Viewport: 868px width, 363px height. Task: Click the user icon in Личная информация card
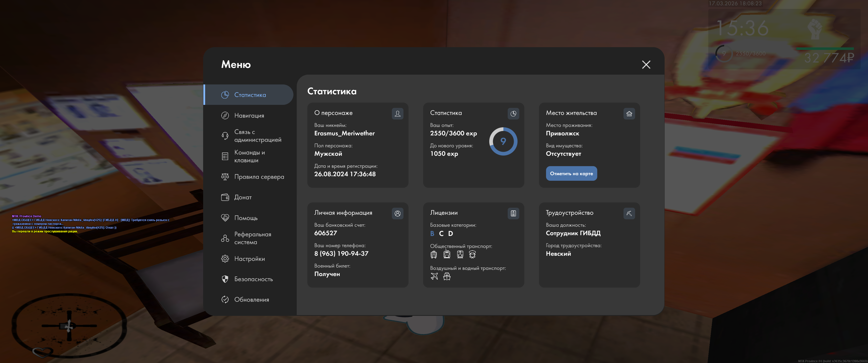pyautogui.click(x=397, y=214)
